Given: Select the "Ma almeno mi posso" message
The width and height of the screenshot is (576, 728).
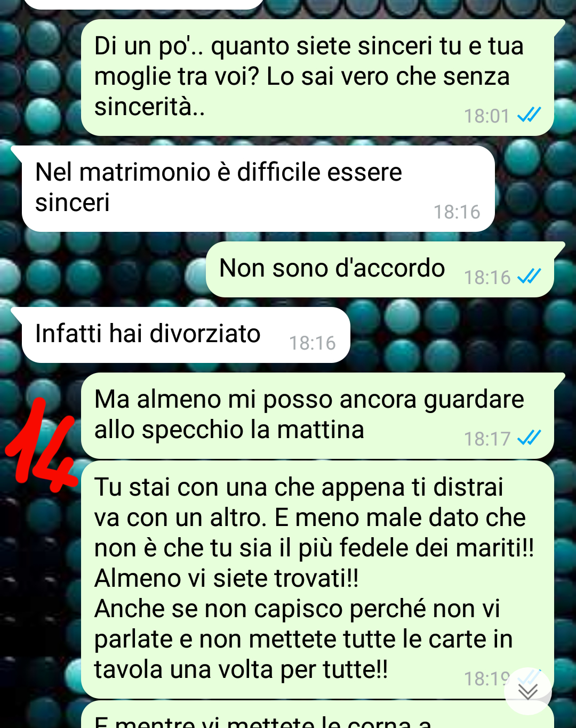Looking at the screenshot, I should click(x=318, y=416).
